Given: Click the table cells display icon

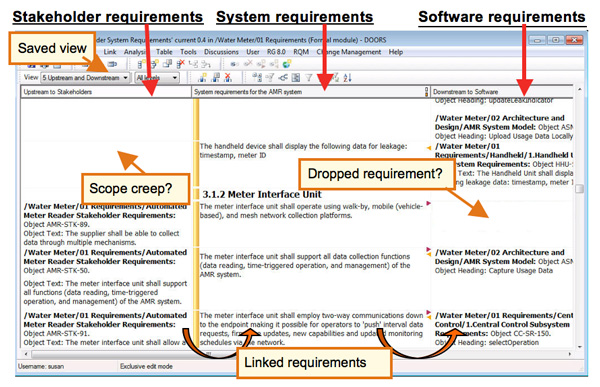Looking at the screenshot, I should click(x=296, y=78).
